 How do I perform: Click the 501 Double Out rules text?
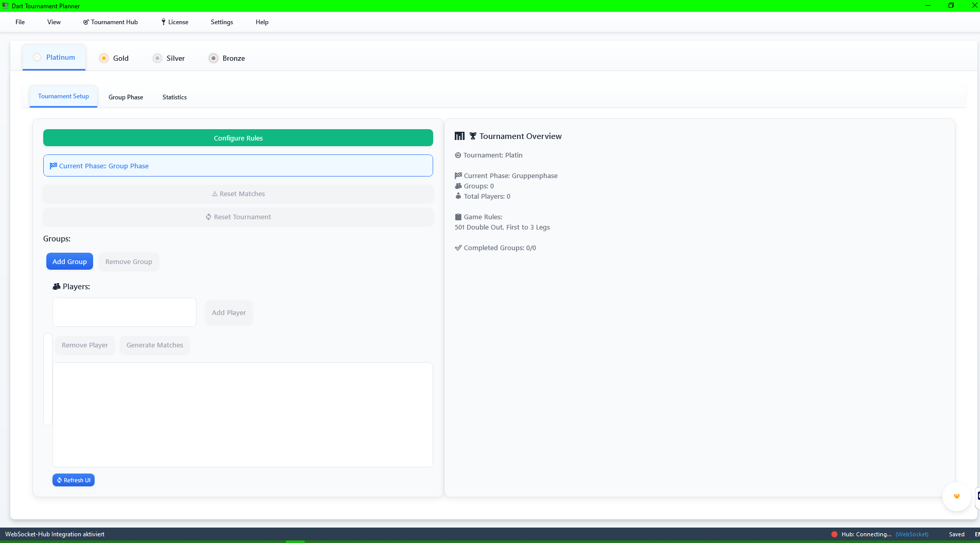(502, 227)
